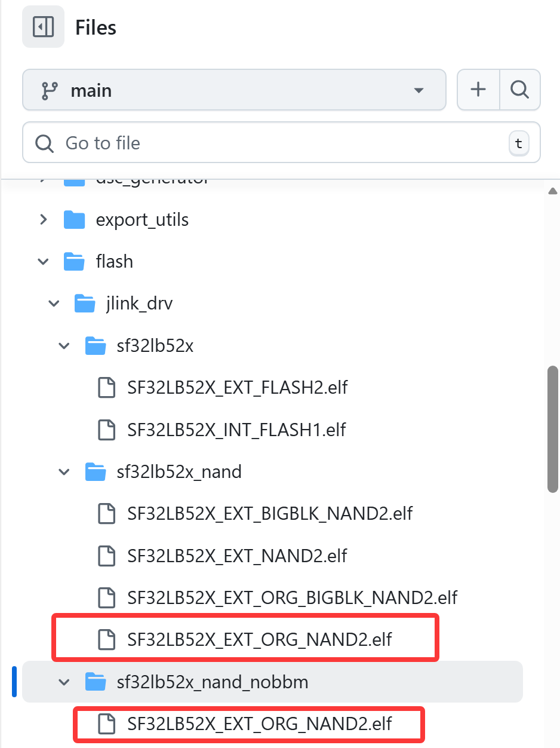Open SF32LB52X_INT_FLASH1.elf file
The image size is (560, 748).
click(236, 430)
